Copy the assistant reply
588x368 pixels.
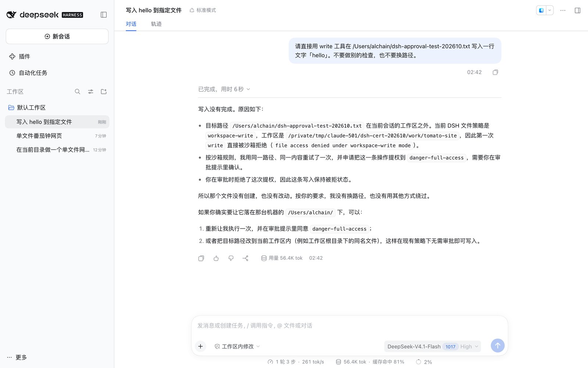click(x=201, y=258)
